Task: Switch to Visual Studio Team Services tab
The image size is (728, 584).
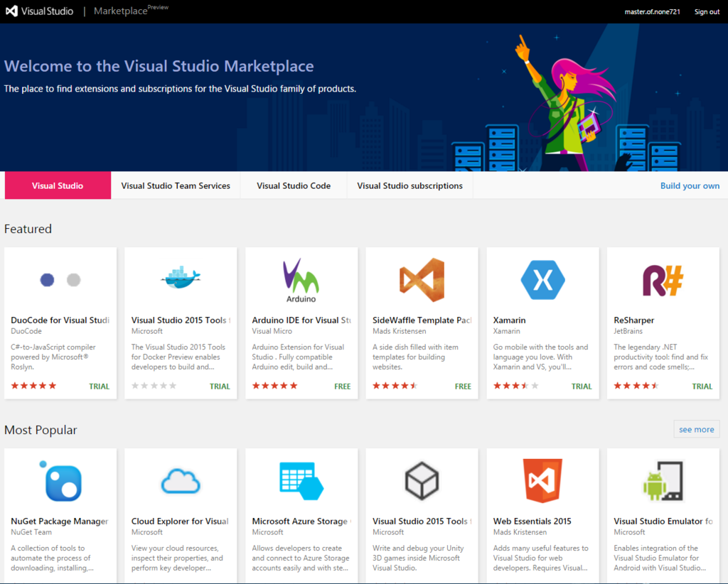Action: tap(176, 185)
